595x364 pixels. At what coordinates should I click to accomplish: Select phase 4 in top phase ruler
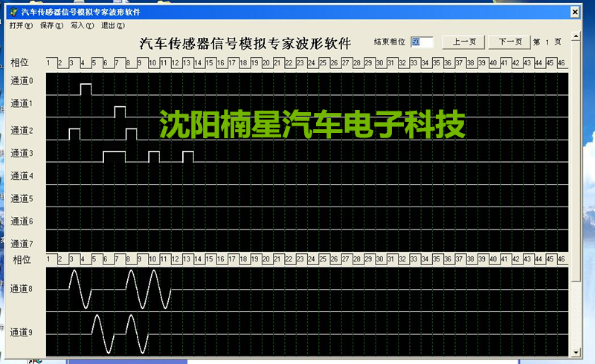(x=83, y=62)
